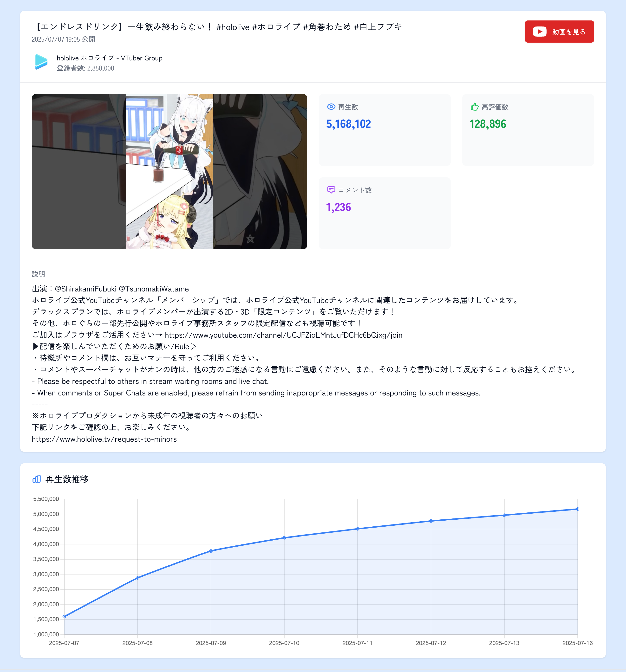Click the 説明 section heading
The width and height of the screenshot is (626, 672).
[38, 274]
